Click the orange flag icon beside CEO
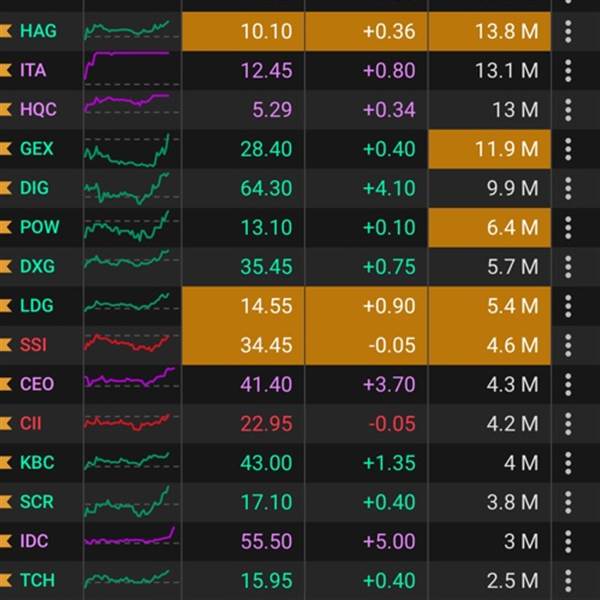The width and height of the screenshot is (600, 600). 6,384
